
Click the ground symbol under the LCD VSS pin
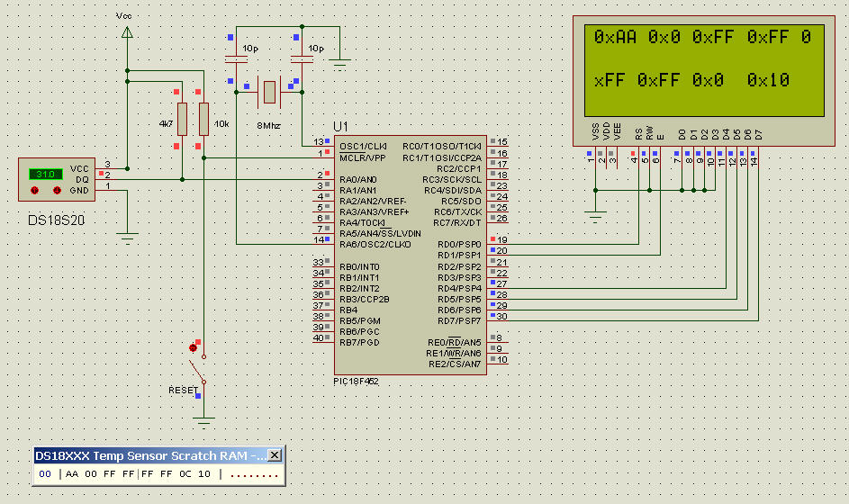coord(595,217)
